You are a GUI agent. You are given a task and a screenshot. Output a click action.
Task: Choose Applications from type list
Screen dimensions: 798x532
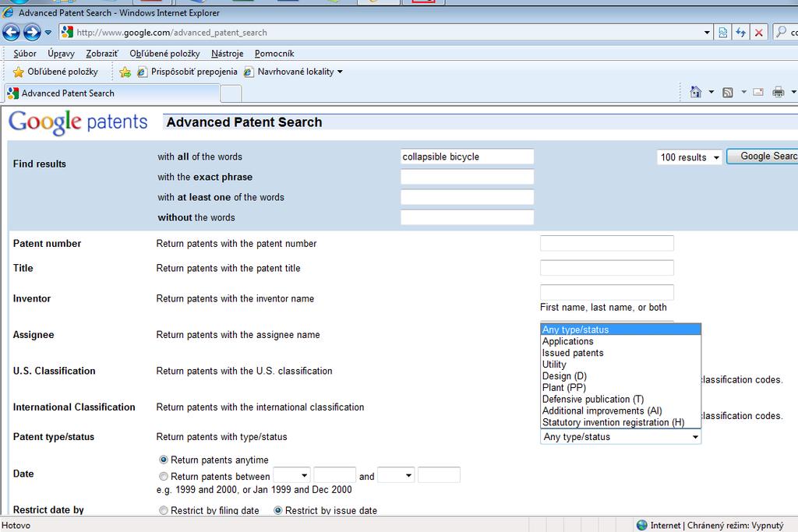point(620,341)
